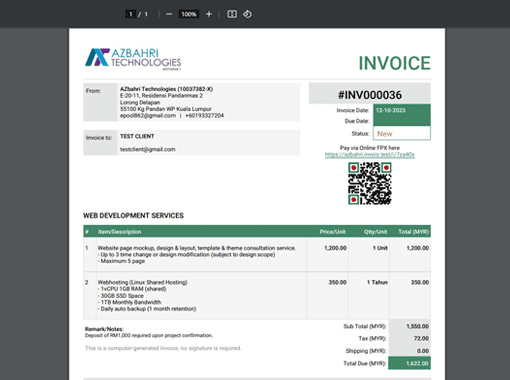
Task: Select the testclient@gmail.com email text
Action: coord(148,149)
